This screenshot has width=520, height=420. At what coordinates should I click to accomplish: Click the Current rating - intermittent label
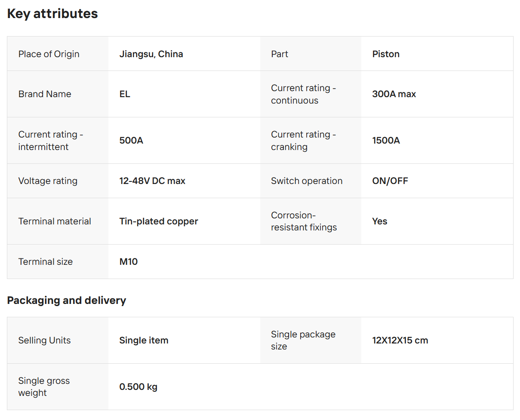pos(50,141)
